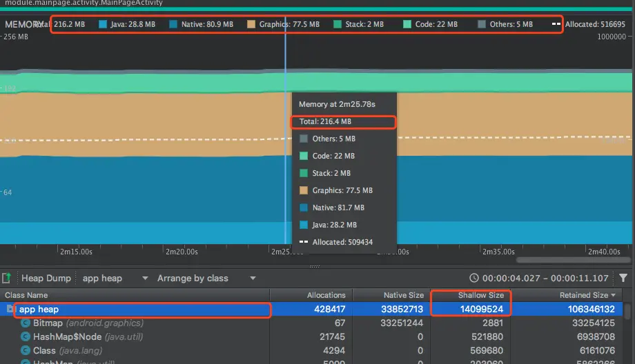Click the HashMap$Node class icon
This screenshot has height=364, width=635.
coord(26,337)
